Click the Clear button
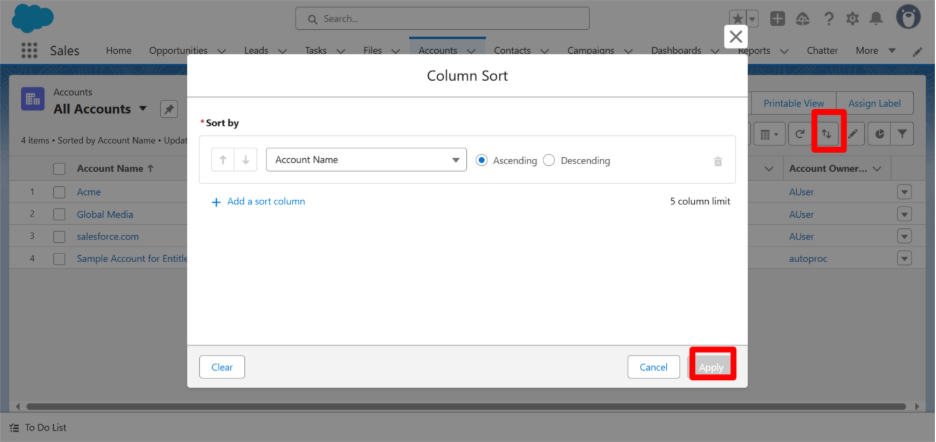The width and height of the screenshot is (936, 442). 221,367
